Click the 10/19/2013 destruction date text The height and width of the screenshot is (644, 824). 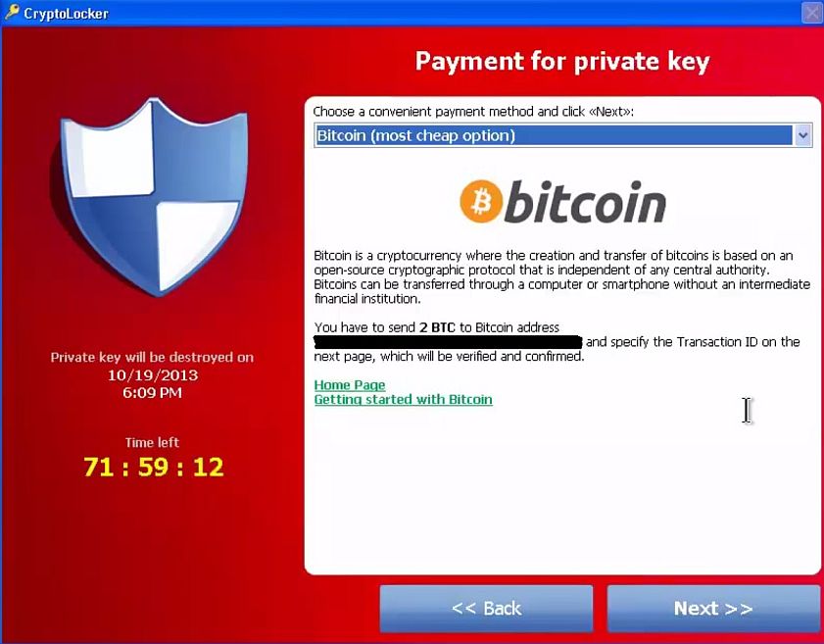[x=153, y=375]
